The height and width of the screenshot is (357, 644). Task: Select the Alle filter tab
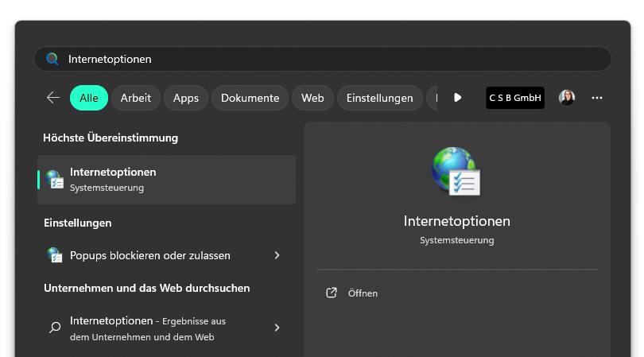click(89, 98)
